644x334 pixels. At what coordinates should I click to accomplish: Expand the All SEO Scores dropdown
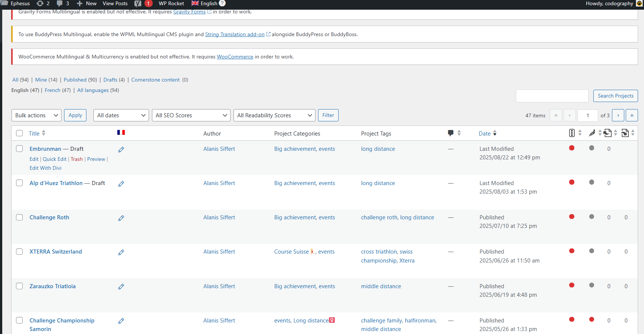[x=191, y=115]
